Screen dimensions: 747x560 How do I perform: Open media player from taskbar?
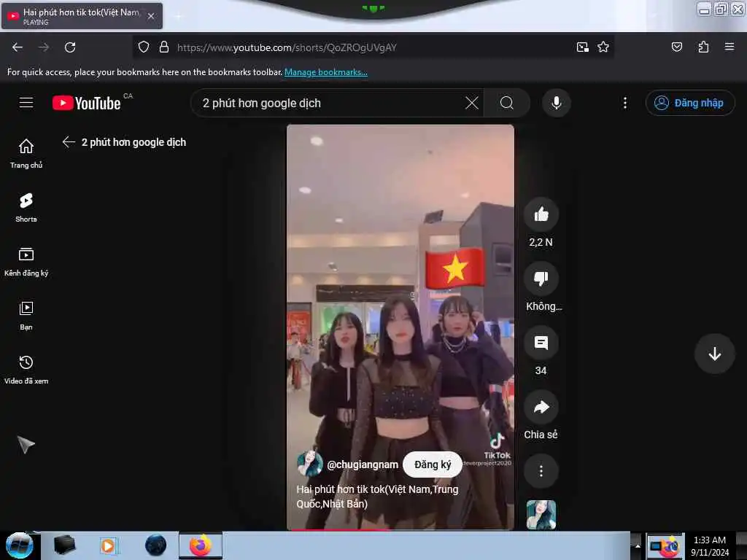pyautogui.click(x=109, y=545)
